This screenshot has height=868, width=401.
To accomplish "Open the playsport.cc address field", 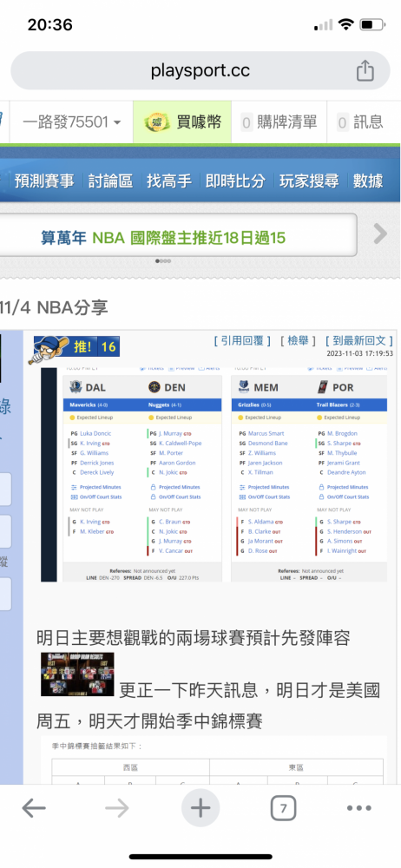I will (x=200, y=71).
